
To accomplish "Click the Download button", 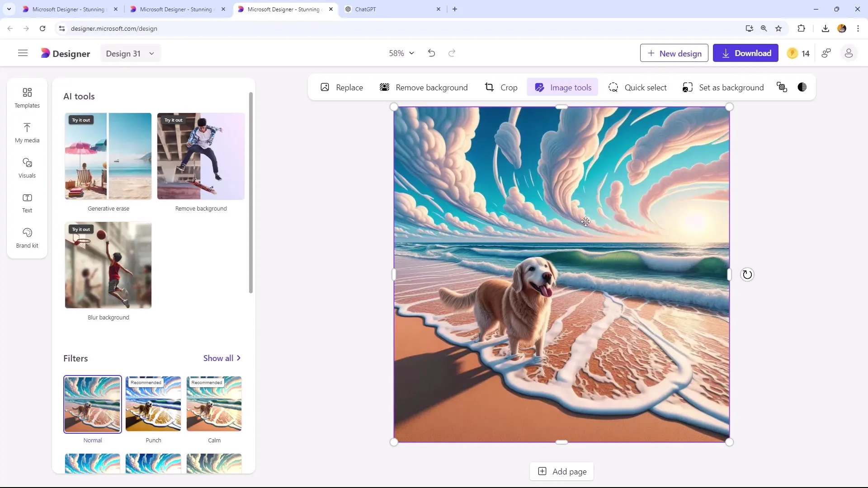I will 746,53.
